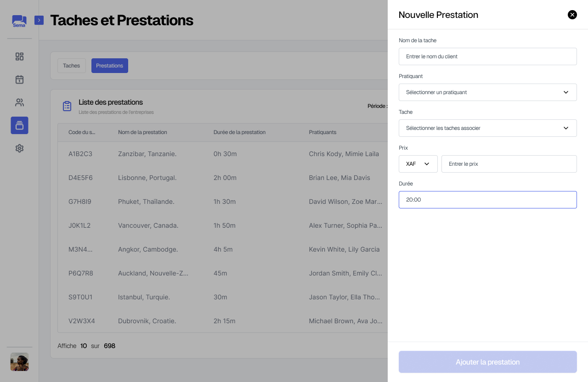The height and width of the screenshot is (382, 588).
Task: Open the Sélectionner les taches associer dropdown
Action: click(x=487, y=128)
